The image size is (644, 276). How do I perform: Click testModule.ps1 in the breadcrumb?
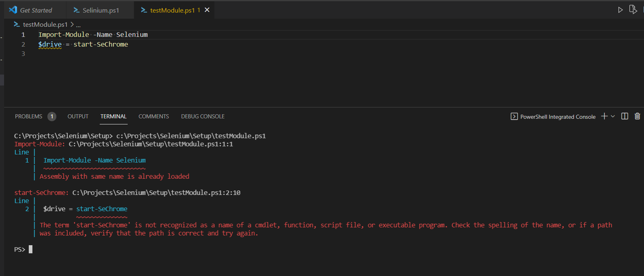click(x=45, y=25)
